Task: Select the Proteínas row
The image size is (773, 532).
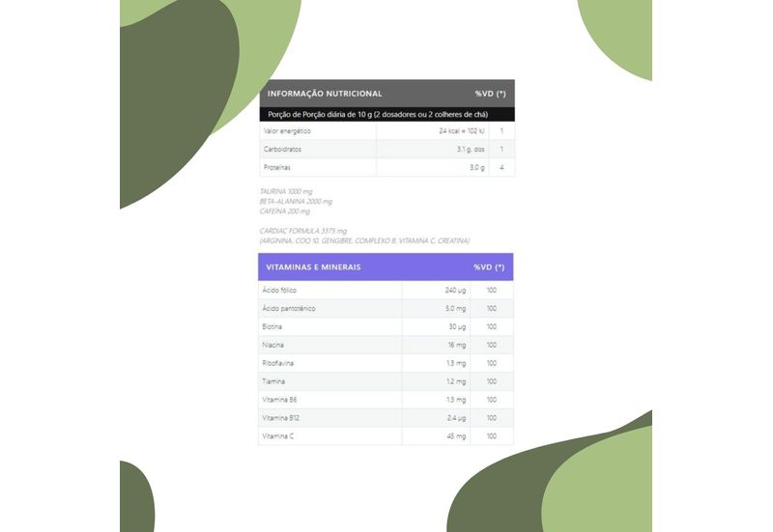Action: [x=387, y=167]
